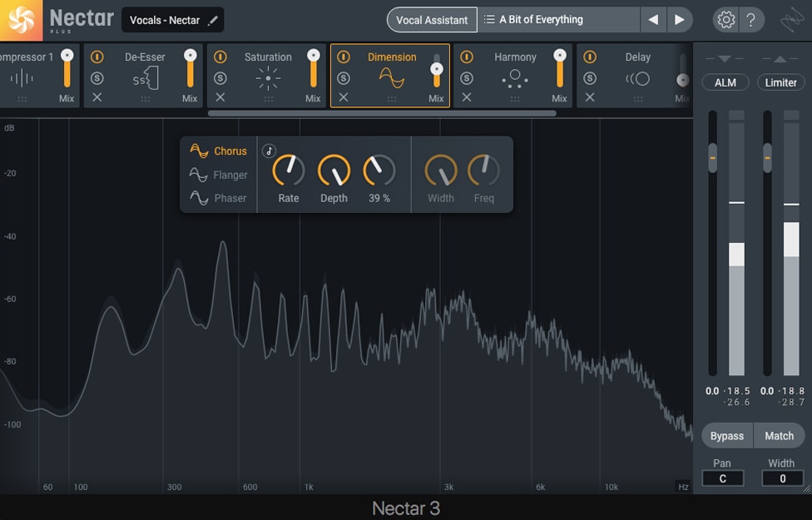812x520 pixels.
Task: Select Phaser mode
Action: pos(218,198)
